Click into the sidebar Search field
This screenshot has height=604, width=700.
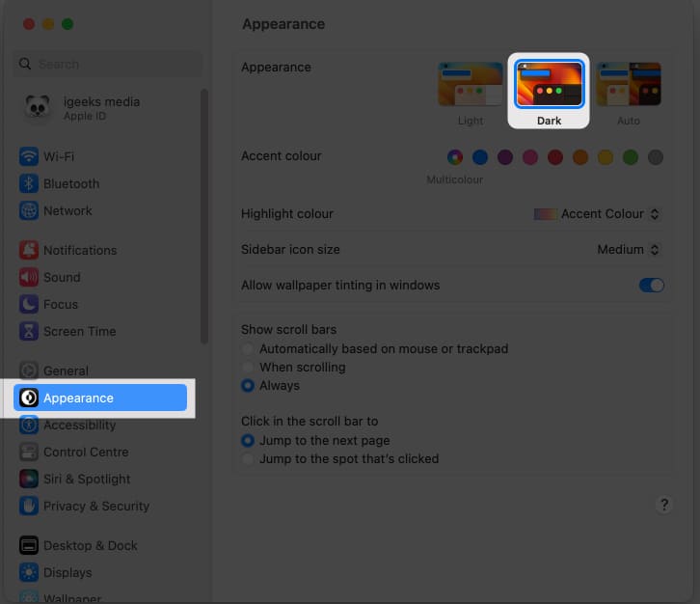[108, 64]
